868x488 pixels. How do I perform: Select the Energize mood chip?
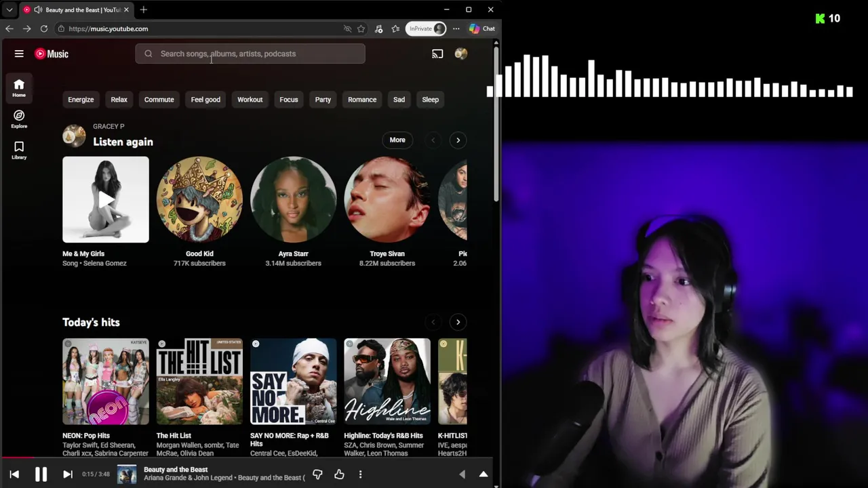tap(81, 100)
